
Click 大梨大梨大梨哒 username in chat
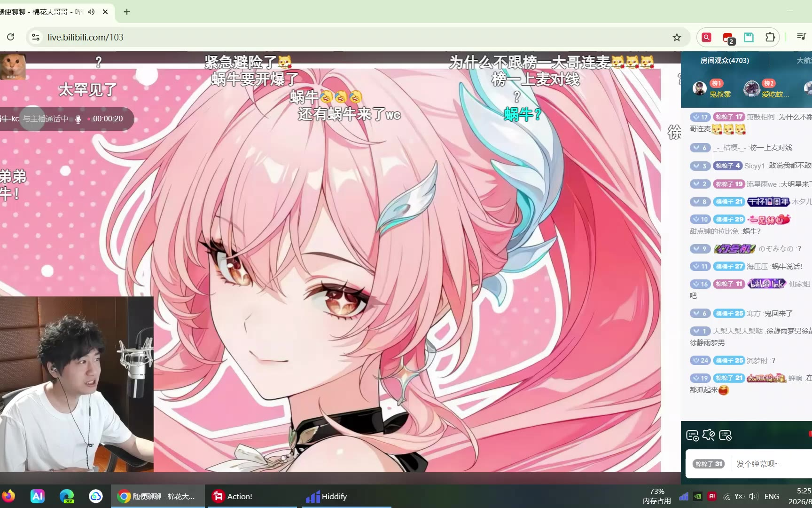(x=738, y=331)
